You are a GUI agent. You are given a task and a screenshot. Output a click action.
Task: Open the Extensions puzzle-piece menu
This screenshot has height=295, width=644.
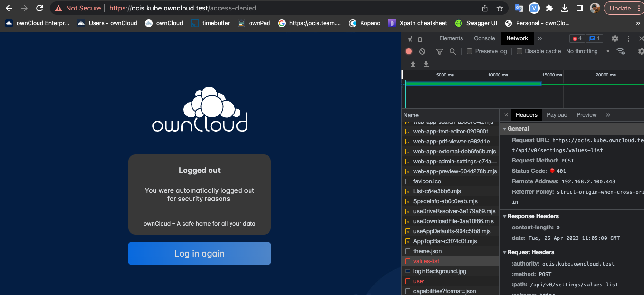click(x=549, y=8)
